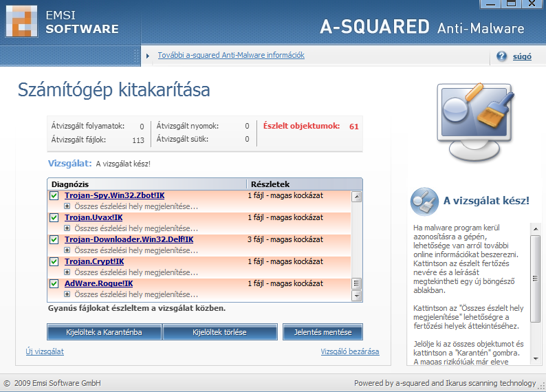Click the info panel scroll up arrow
The height and width of the screenshot is (392, 546).
[536, 229]
